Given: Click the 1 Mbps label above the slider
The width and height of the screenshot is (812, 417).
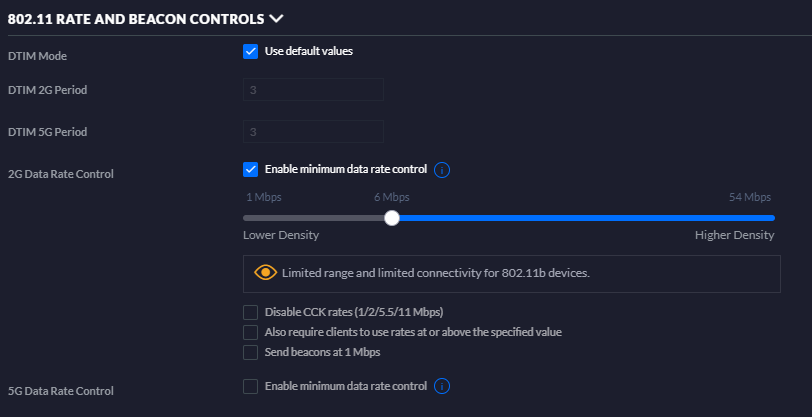Looking at the screenshot, I should [x=264, y=197].
